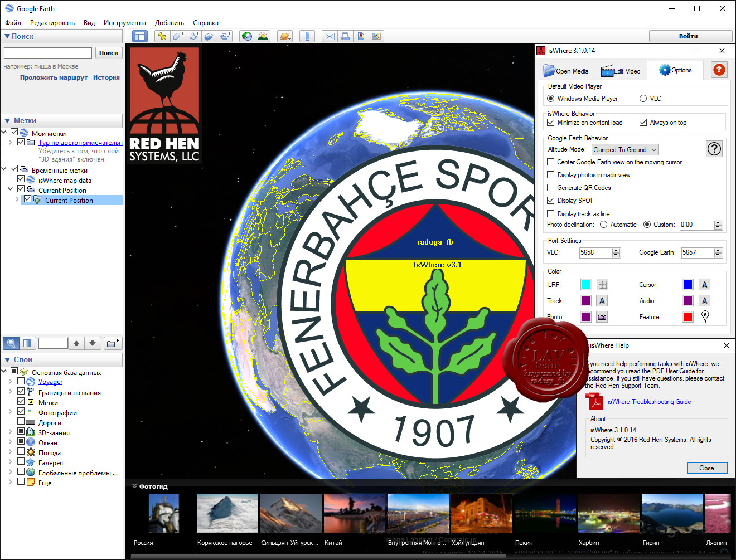Open the История link

click(x=106, y=77)
